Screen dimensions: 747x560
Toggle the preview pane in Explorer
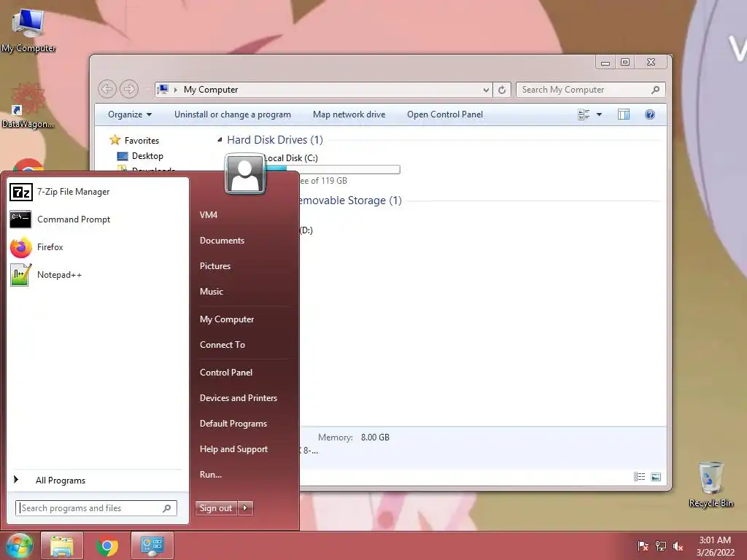tap(624, 114)
